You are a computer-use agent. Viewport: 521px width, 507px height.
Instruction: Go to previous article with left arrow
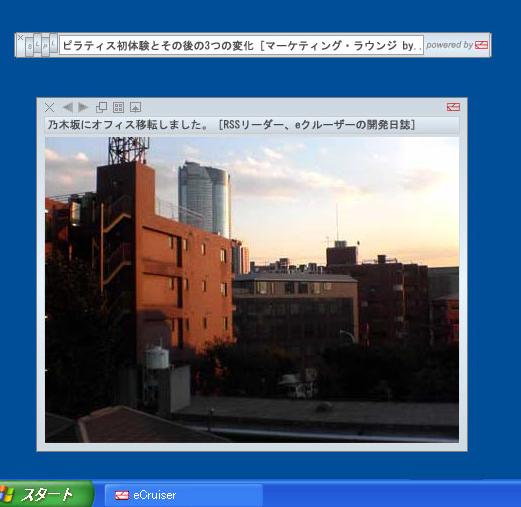click(68, 107)
